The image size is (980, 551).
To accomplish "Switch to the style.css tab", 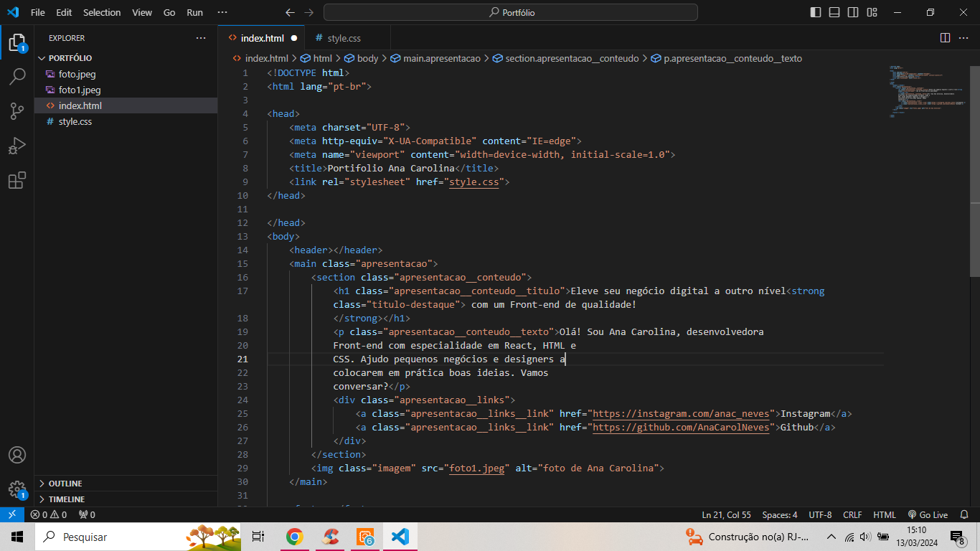I will tap(344, 38).
